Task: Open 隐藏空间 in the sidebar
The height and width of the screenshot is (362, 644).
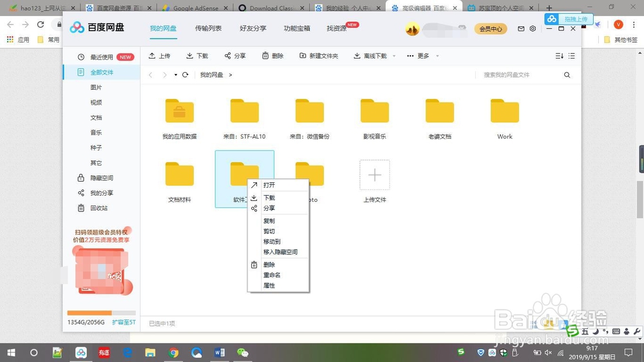Action: 102,178
